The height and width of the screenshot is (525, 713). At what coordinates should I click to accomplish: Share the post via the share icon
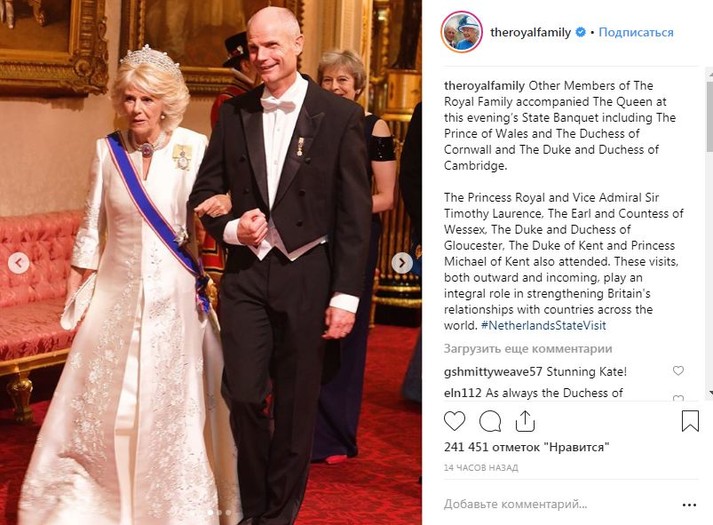tap(525, 421)
